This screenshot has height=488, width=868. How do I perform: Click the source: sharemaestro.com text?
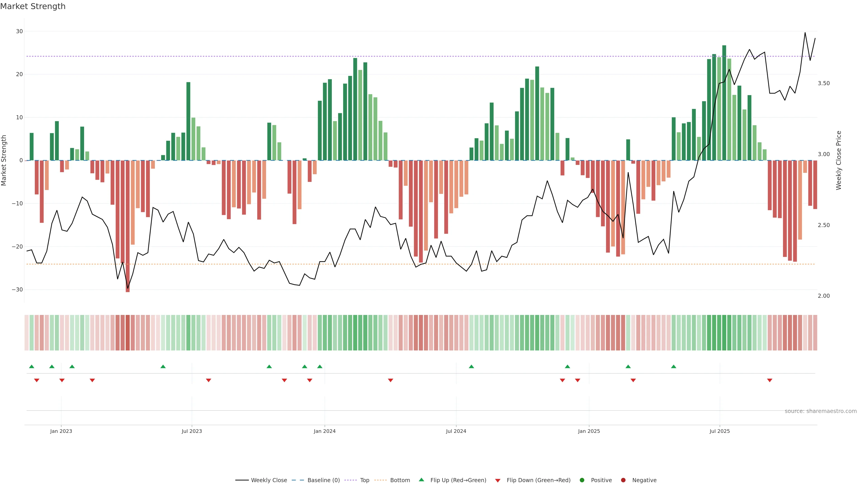coord(821,411)
